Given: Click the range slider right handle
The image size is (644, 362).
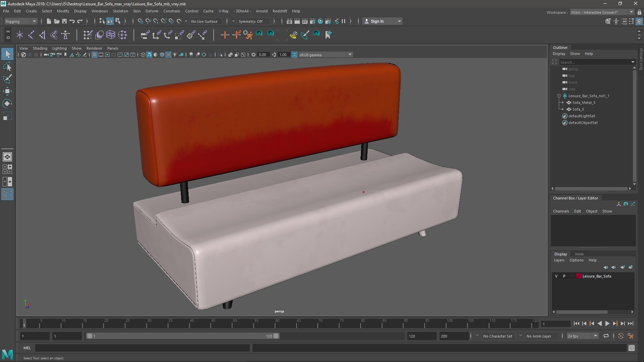Looking at the screenshot, I should pos(276,336).
